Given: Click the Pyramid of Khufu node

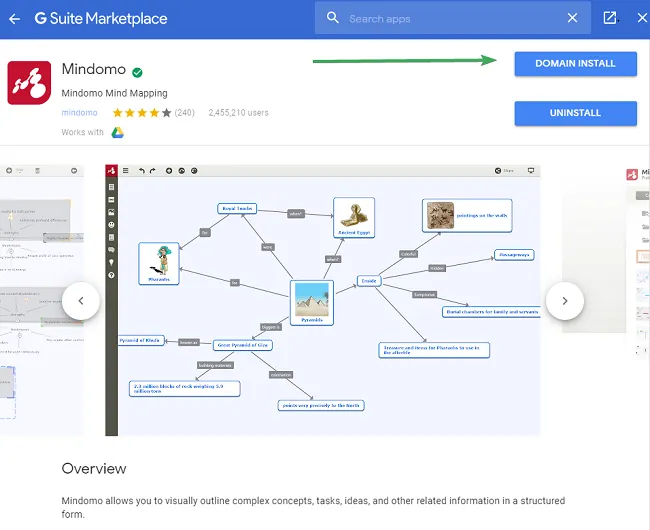Looking at the screenshot, I should pyautogui.click(x=141, y=341).
